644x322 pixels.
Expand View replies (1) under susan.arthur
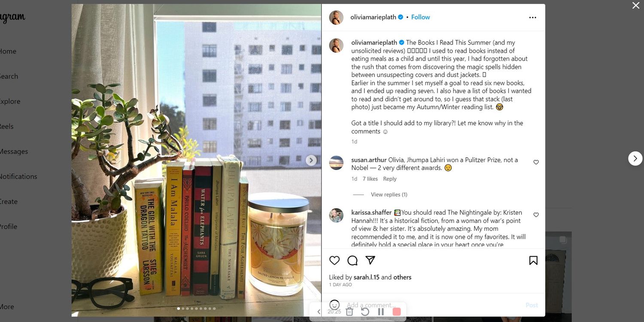pyautogui.click(x=389, y=194)
